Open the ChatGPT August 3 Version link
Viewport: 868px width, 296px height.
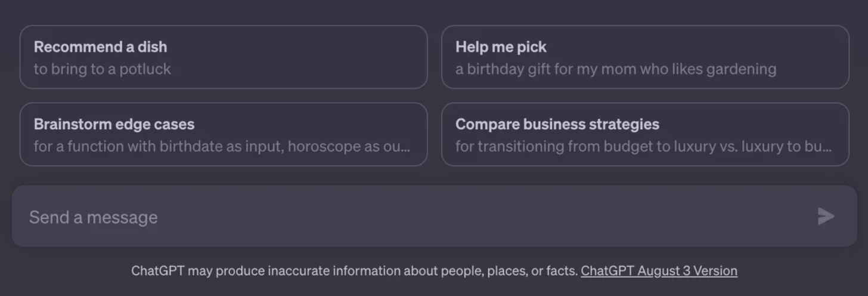[659, 271]
